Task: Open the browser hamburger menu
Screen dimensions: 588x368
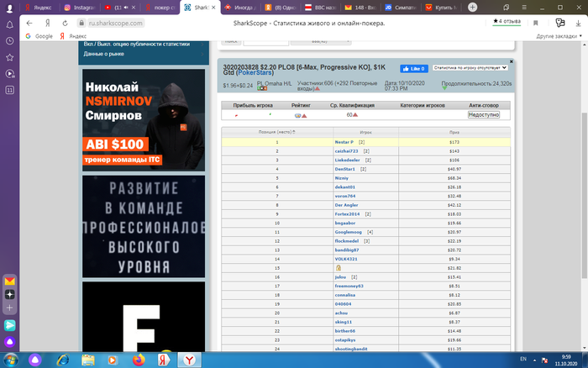Action: click(x=524, y=7)
